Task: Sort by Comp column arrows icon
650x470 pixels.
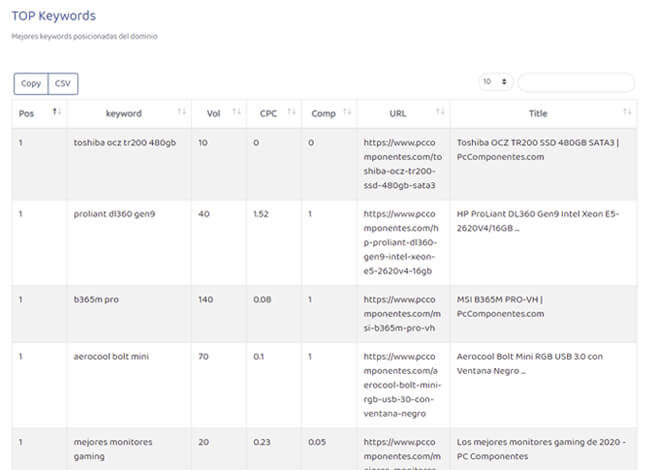Action: pyautogui.click(x=347, y=111)
